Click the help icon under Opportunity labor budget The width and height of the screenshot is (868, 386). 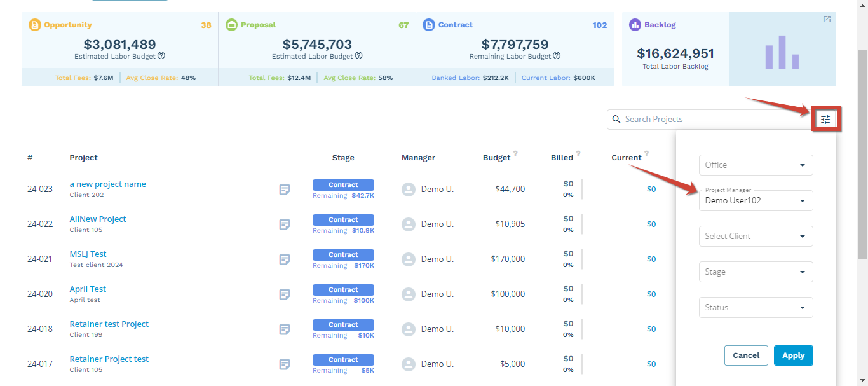pyautogui.click(x=161, y=56)
